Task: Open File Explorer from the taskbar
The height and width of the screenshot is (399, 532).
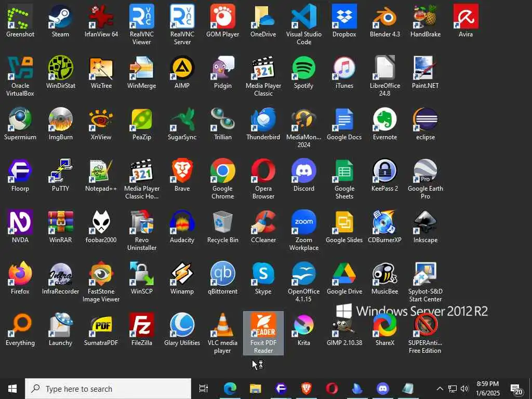Action: (x=255, y=389)
